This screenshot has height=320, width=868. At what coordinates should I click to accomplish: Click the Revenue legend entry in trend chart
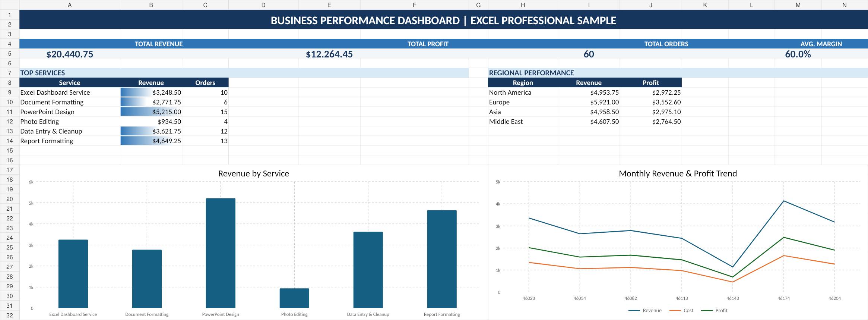[645, 310]
